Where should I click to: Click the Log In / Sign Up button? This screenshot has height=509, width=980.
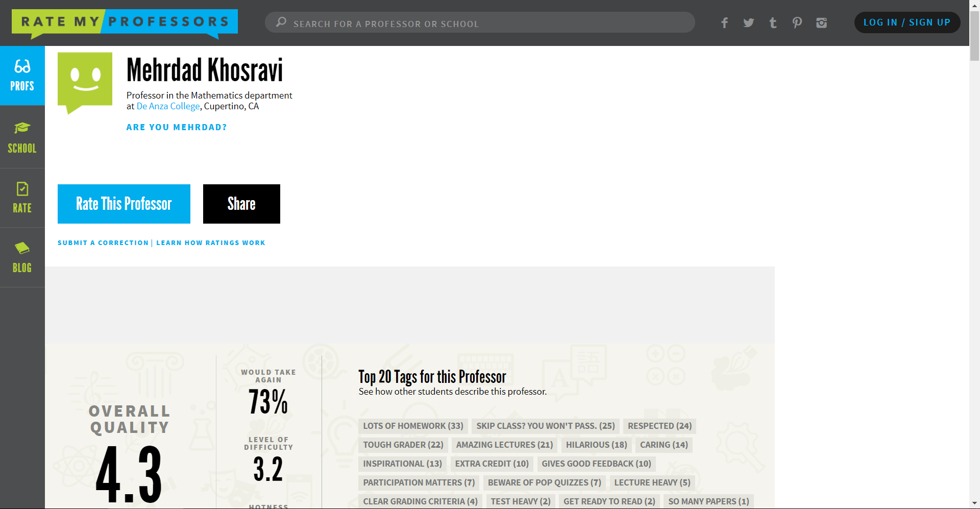[x=907, y=22]
